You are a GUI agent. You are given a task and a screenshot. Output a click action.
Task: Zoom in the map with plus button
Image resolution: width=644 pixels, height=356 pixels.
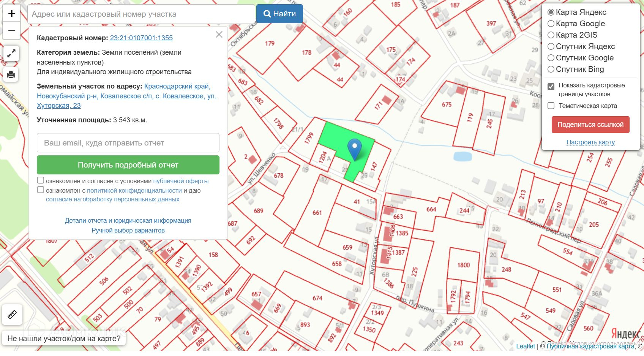tap(11, 14)
